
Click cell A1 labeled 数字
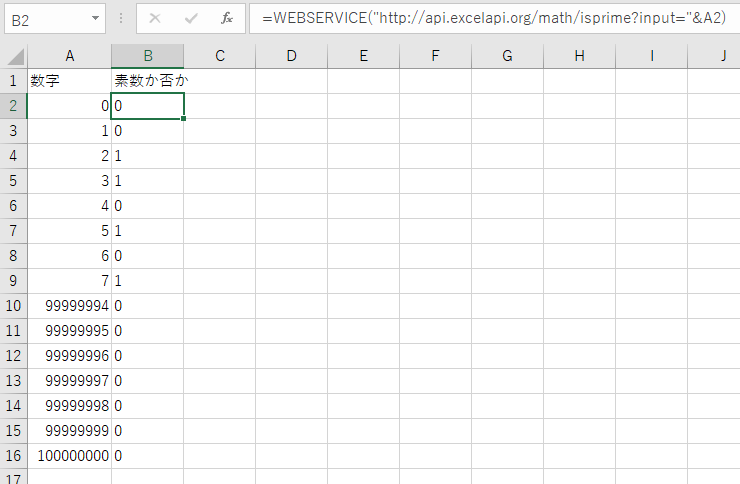pyautogui.click(x=69, y=81)
